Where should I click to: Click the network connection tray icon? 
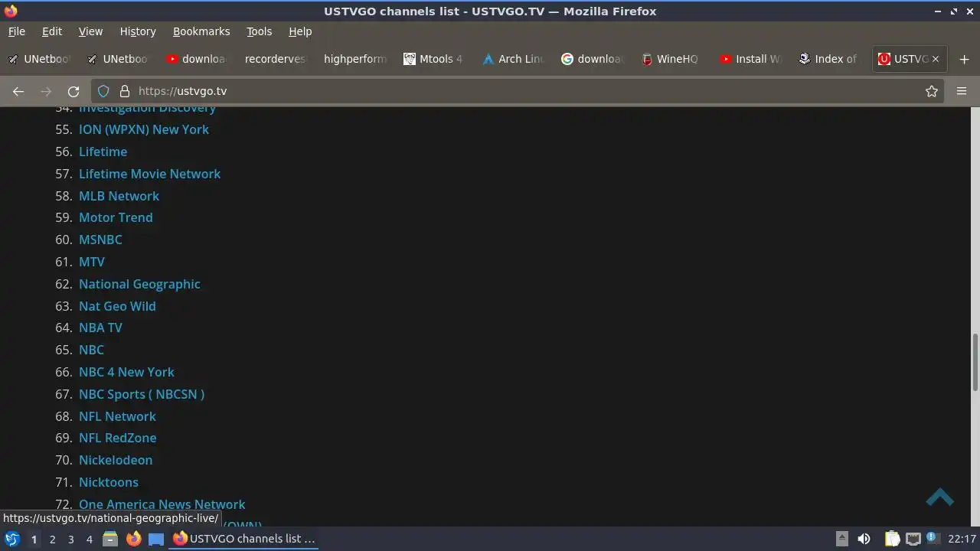point(913,539)
